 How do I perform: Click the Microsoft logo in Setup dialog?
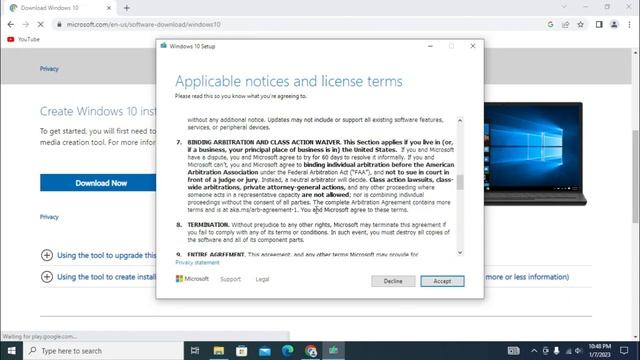click(x=192, y=279)
